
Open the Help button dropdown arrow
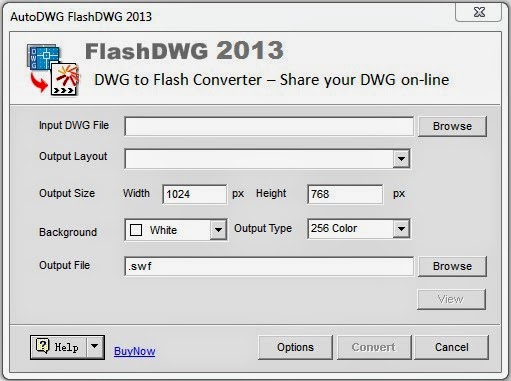coord(95,347)
